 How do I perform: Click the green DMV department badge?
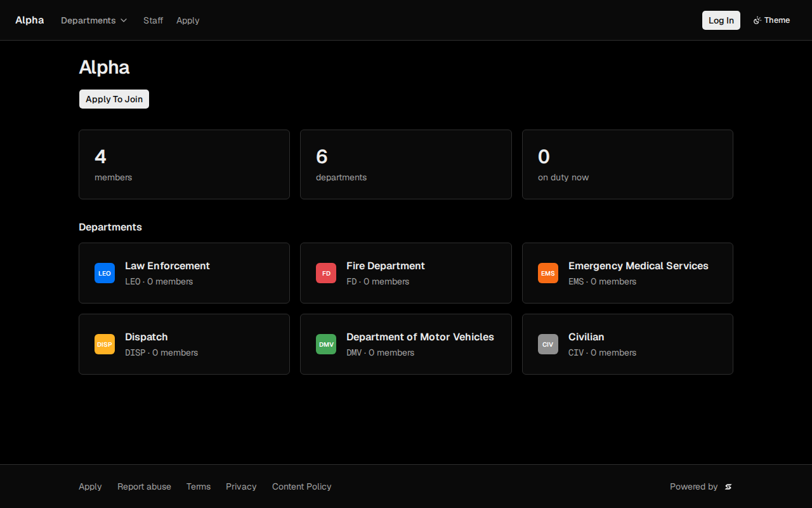(x=326, y=344)
